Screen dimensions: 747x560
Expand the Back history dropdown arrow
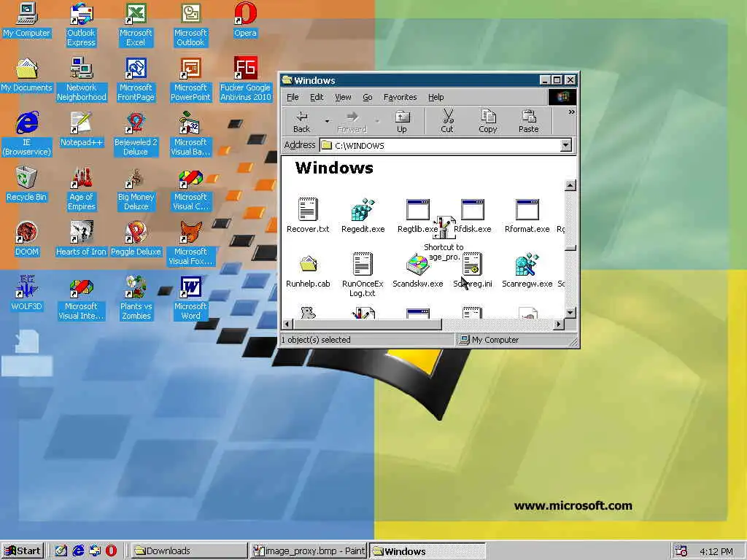coord(327,122)
